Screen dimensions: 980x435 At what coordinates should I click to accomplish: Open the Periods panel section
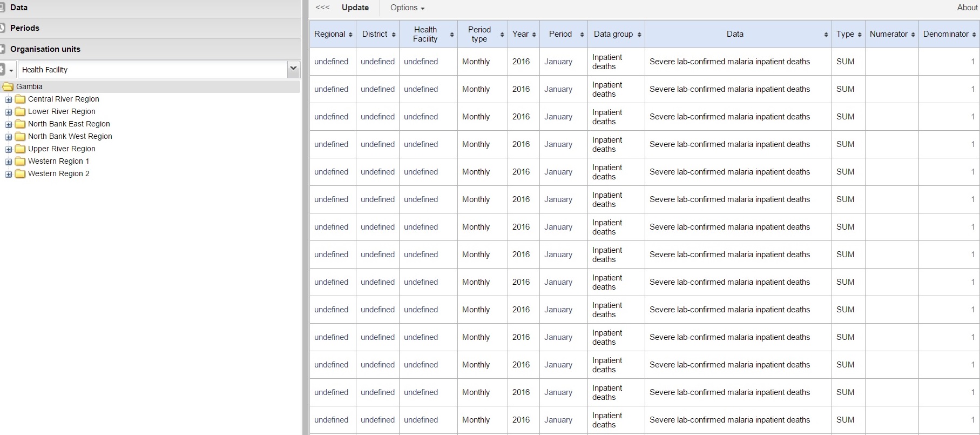pyautogui.click(x=25, y=28)
